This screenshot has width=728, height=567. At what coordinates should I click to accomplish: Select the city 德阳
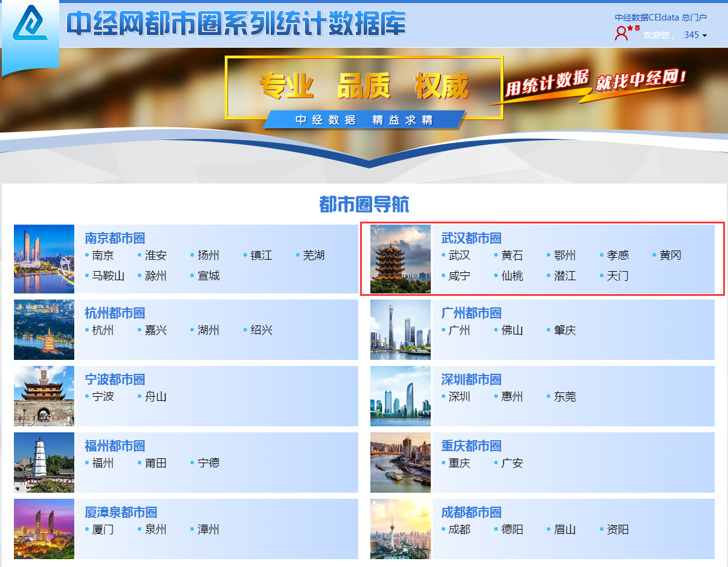click(x=512, y=530)
